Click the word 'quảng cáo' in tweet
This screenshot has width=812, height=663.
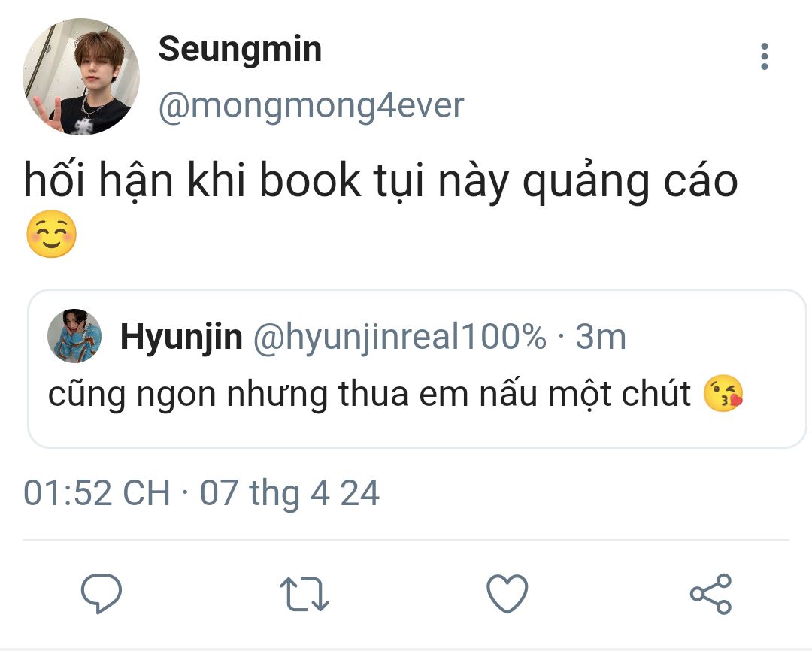click(630, 183)
